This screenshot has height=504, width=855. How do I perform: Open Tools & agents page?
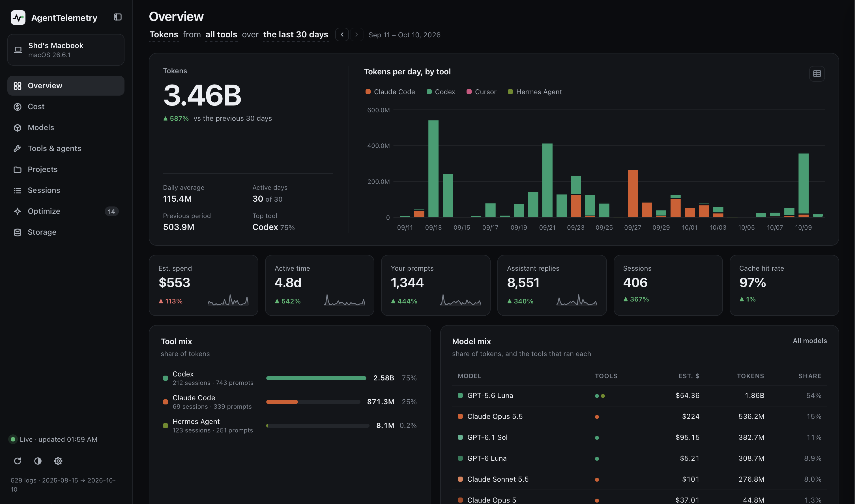click(66, 148)
